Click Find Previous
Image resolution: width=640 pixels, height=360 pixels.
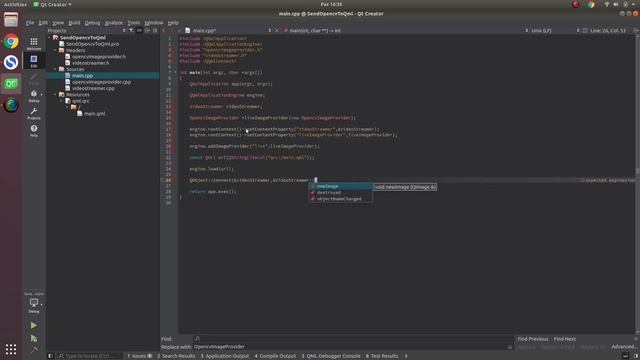[x=533, y=339]
